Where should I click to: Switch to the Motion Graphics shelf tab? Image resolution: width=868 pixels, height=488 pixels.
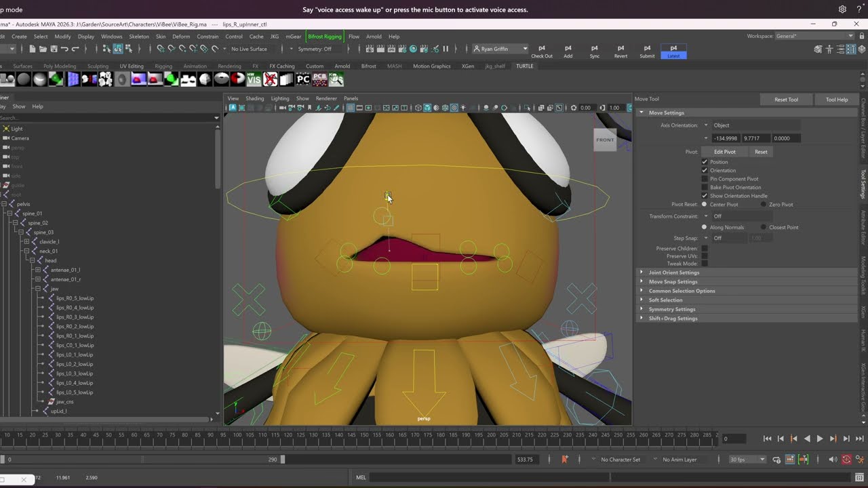432,66
